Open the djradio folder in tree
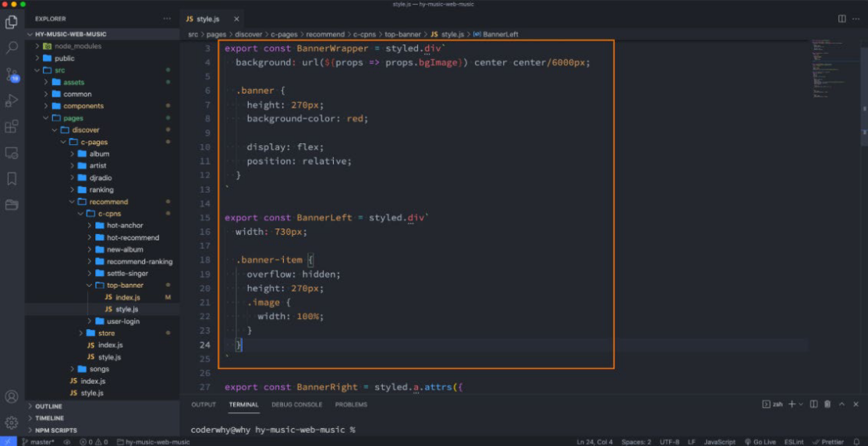Screen dimensions: 868x446 pyautogui.click(x=102, y=178)
